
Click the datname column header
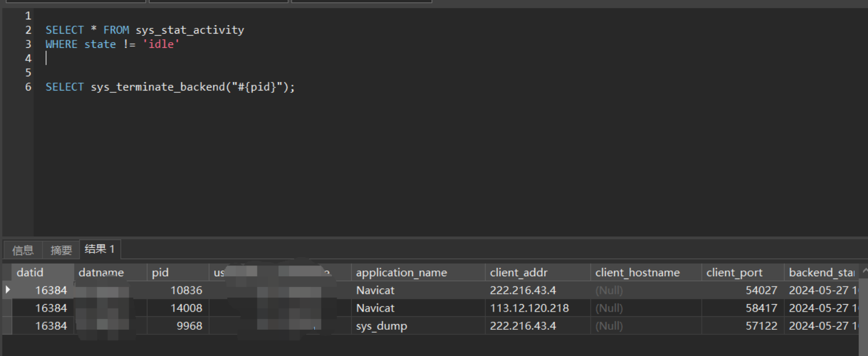110,272
